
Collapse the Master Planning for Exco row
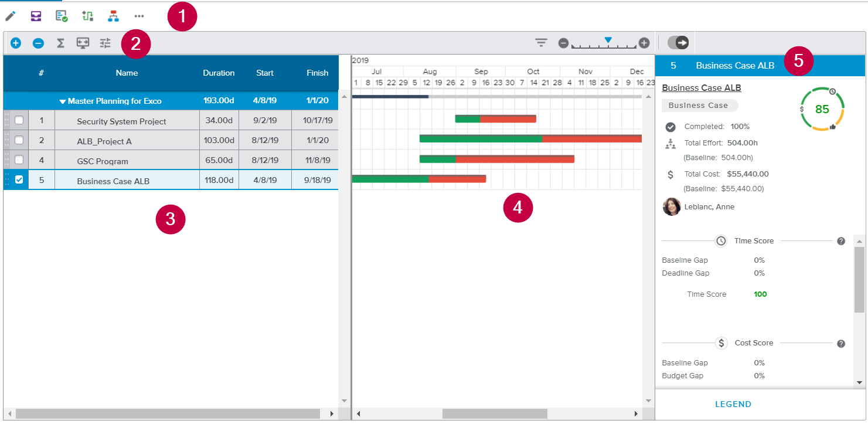(x=63, y=101)
